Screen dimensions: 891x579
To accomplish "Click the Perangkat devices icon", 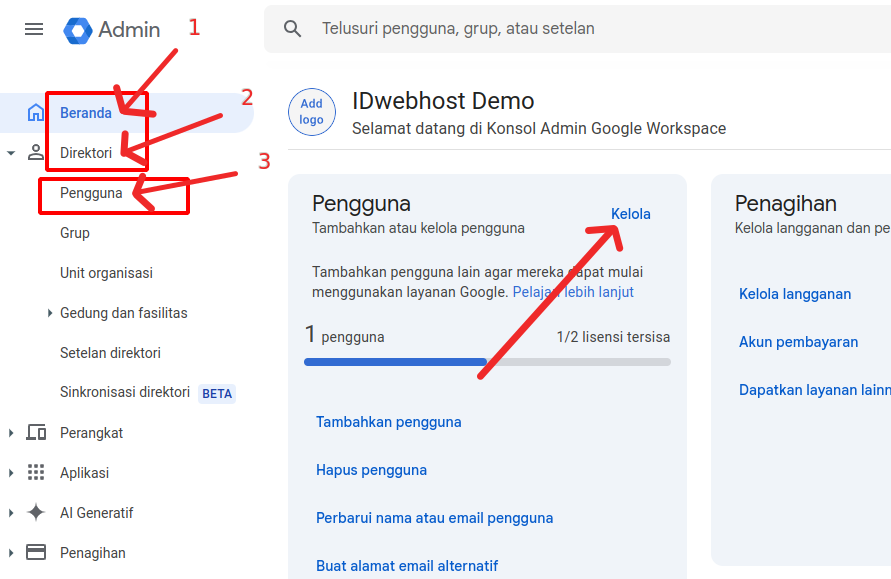I will [36, 433].
